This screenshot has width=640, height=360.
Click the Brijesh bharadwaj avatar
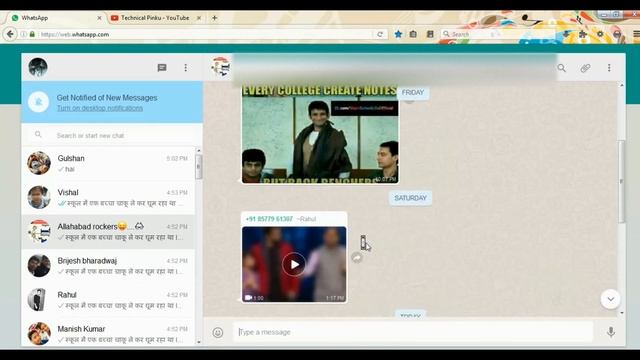click(x=39, y=265)
